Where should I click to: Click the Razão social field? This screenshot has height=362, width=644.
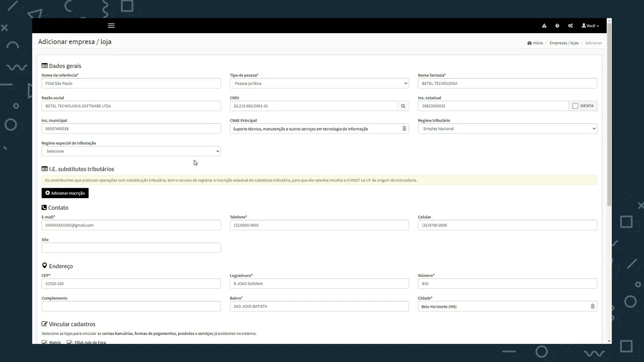(x=131, y=106)
